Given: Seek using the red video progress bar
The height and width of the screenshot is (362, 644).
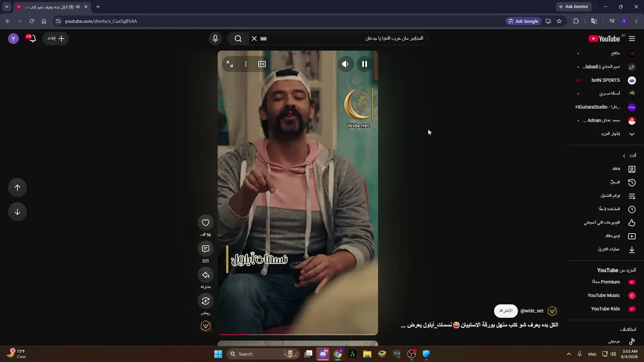Looking at the screenshot, I should pos(298,334).
